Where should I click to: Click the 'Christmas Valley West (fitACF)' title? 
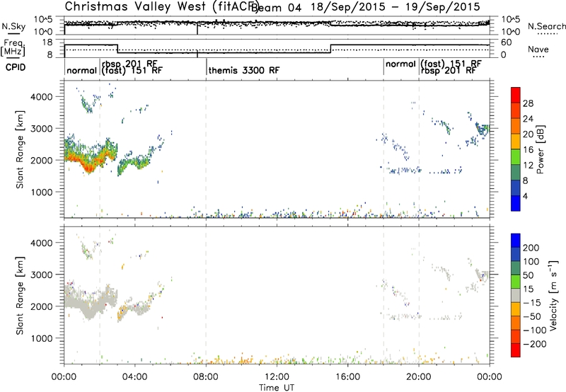pyautogui.click(x=161, y=7)
